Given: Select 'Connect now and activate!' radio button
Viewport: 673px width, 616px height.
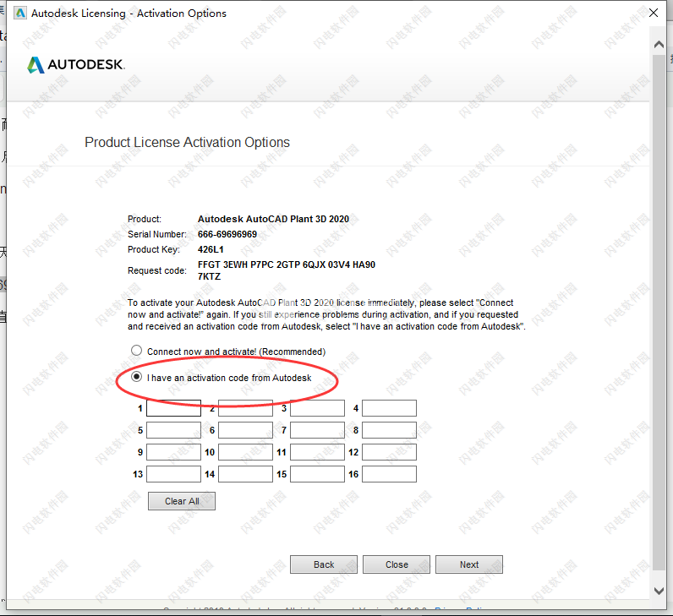Looking at the screenshot, I should [136, 351].
